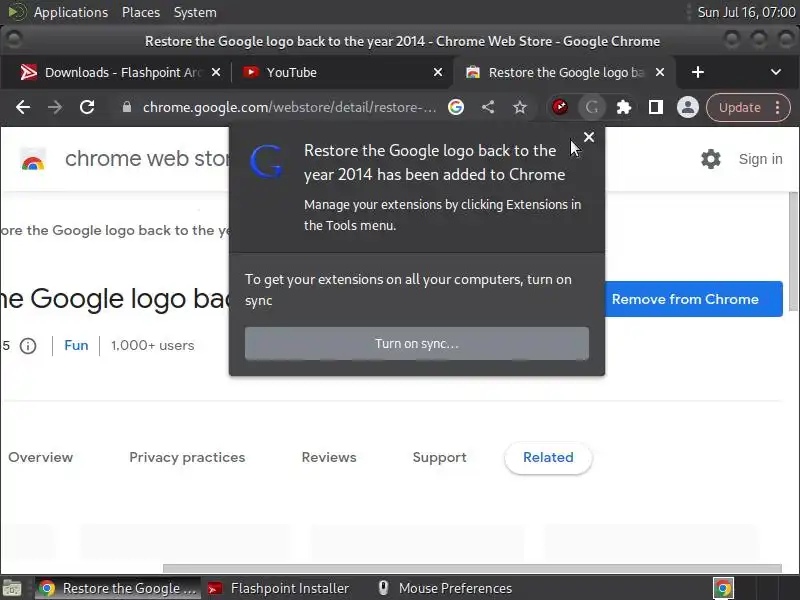The height and width of the screenshot is (600, 800).
Task: Open the Fun category link
Action: [76, 345]
